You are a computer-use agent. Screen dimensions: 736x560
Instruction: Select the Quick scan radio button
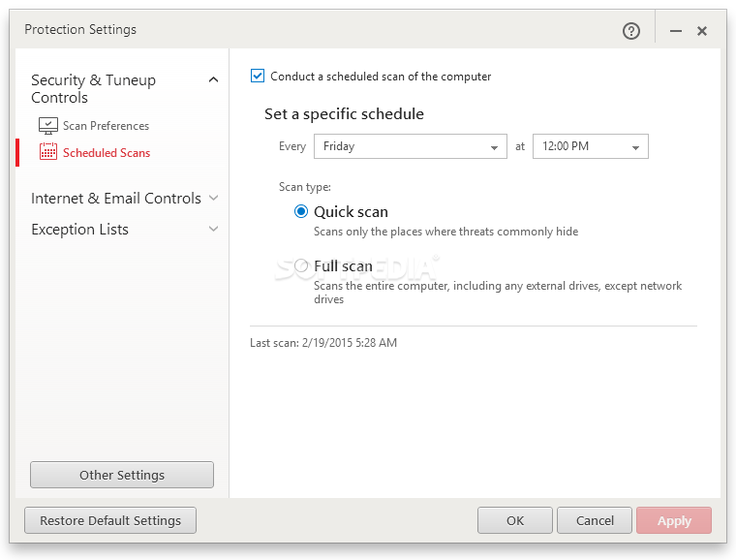301,212
